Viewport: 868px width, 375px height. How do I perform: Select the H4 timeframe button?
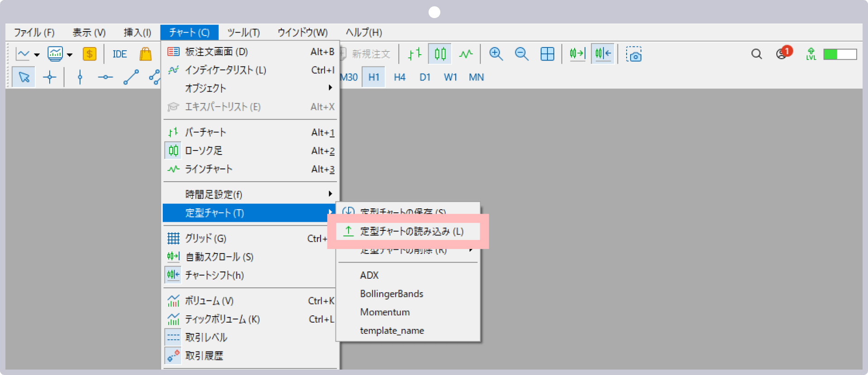coord(399,77)
